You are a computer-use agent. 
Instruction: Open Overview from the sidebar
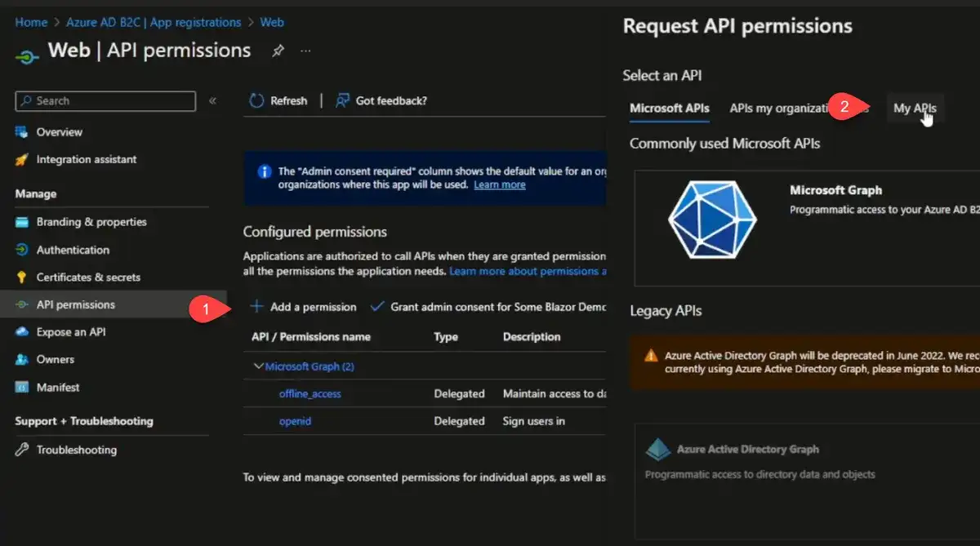(x=59, y=131)
